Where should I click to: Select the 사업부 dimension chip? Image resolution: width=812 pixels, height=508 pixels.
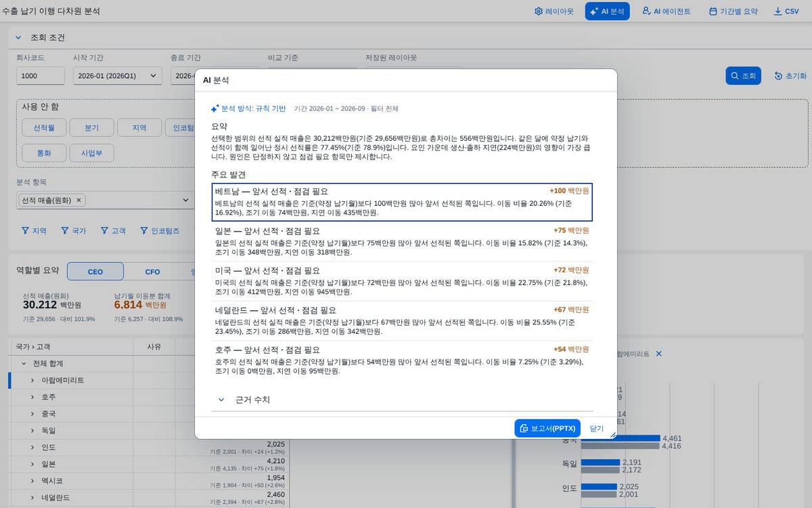coord(91,152)
